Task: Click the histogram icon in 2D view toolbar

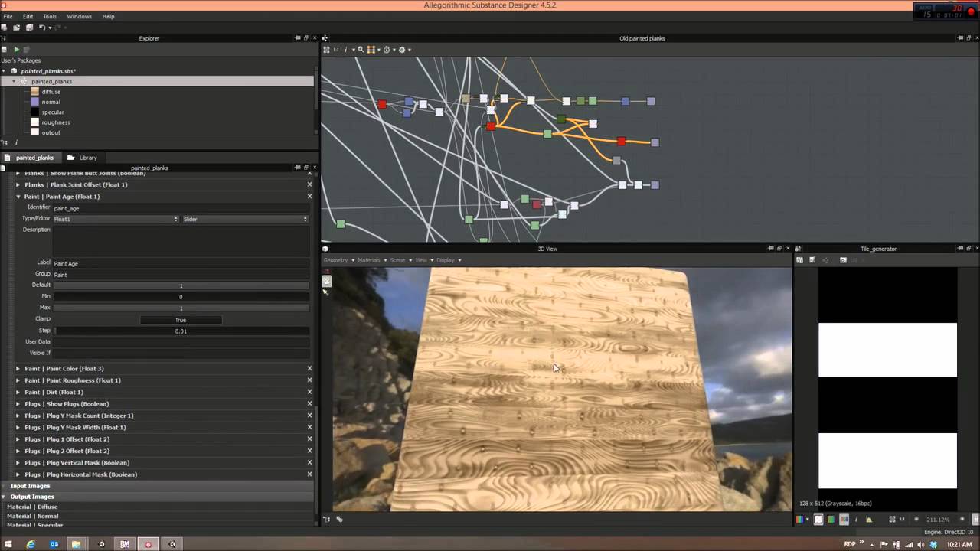Action: (x=869, y=519)
